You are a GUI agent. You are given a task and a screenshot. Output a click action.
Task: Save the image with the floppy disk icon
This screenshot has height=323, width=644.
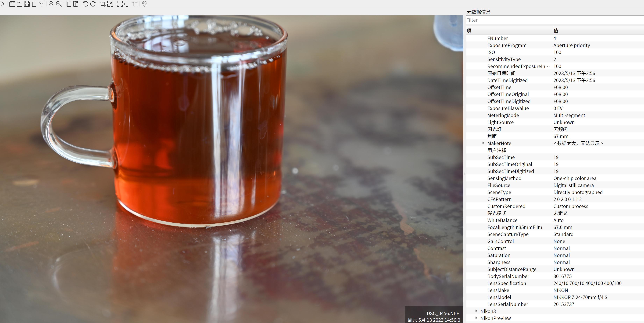click(x=27, y=4)
